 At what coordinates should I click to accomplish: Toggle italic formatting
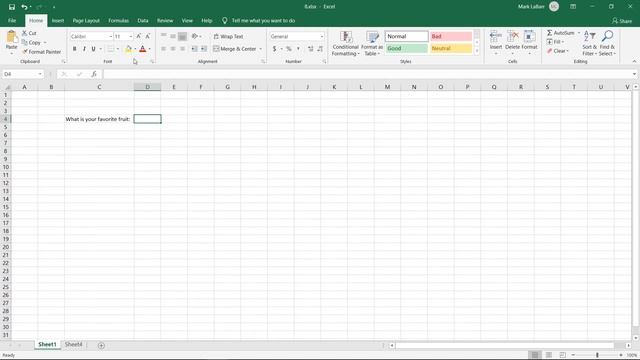click(84, 49)
